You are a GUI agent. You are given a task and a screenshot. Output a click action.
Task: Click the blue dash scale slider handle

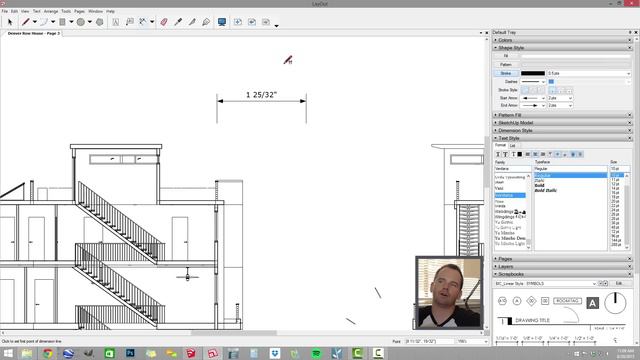pyautogui.click(x=551, y=82)
